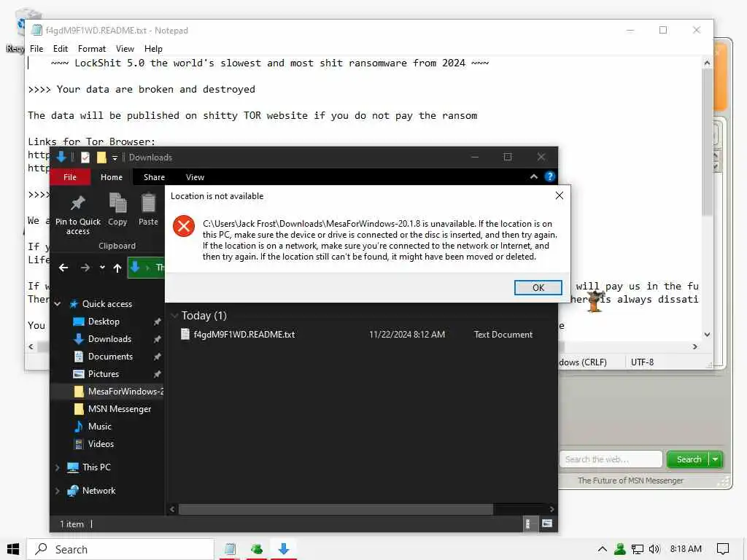Open the Notepad Edit menu
The width and height of the screenshot is (747, 560).
[x=60, y=49]
